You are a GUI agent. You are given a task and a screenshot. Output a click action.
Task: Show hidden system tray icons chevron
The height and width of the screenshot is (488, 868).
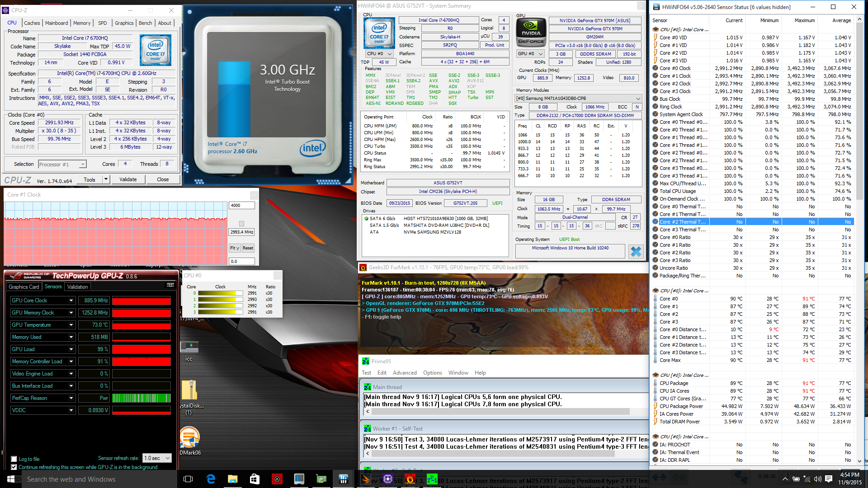coord(785,479)
